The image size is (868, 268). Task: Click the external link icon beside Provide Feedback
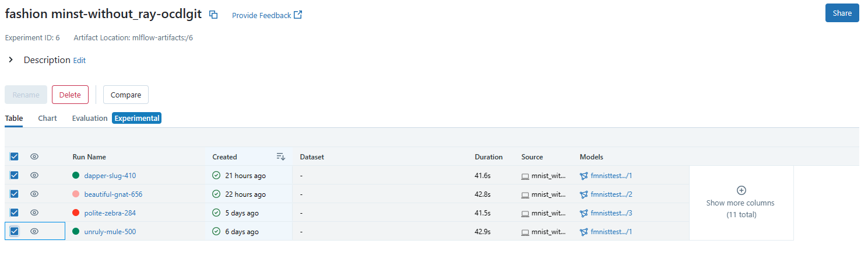(x=298, y=15)
